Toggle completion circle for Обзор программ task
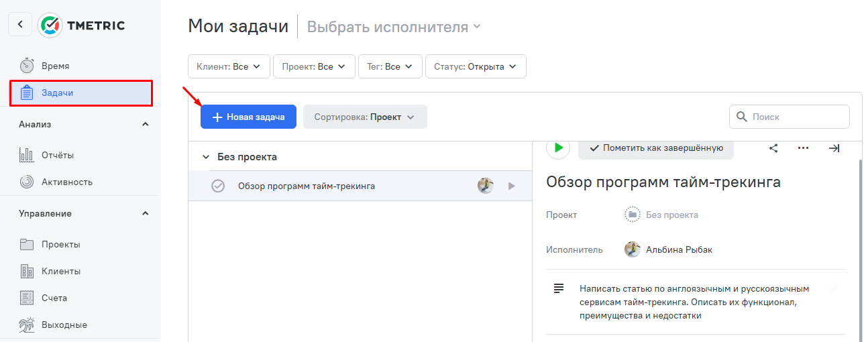The width and height of the screenshot is (868, 342). point(218,186)
